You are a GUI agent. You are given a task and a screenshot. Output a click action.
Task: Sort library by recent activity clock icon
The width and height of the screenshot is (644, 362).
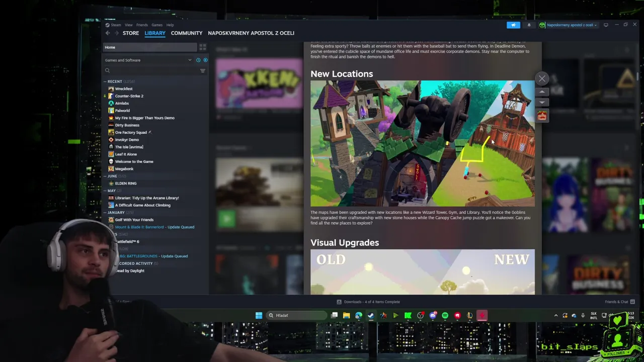pos(198,60)
